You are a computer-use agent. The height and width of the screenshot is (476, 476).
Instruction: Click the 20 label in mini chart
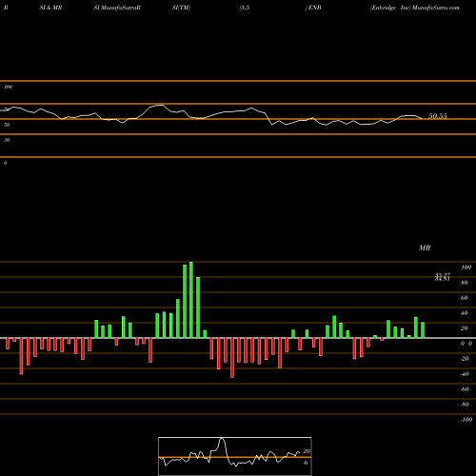click(x=307, y=451)
